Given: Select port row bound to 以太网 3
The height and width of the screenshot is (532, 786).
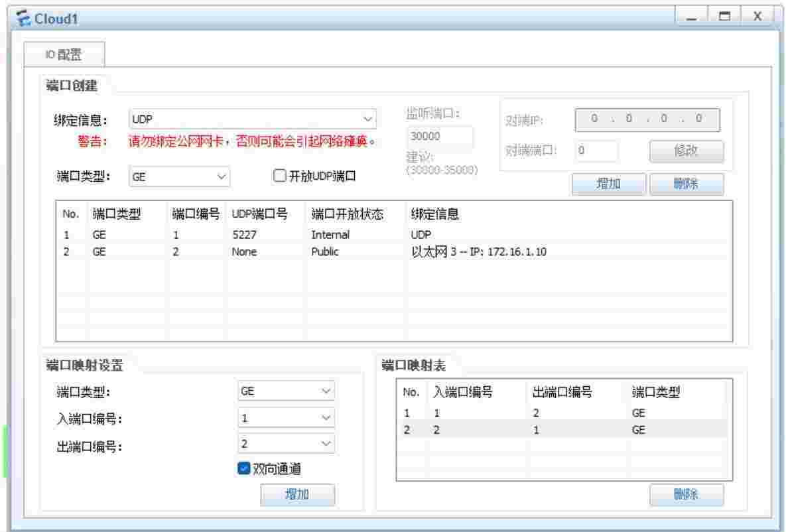Looking at the screenshot, I should point(265,252).
